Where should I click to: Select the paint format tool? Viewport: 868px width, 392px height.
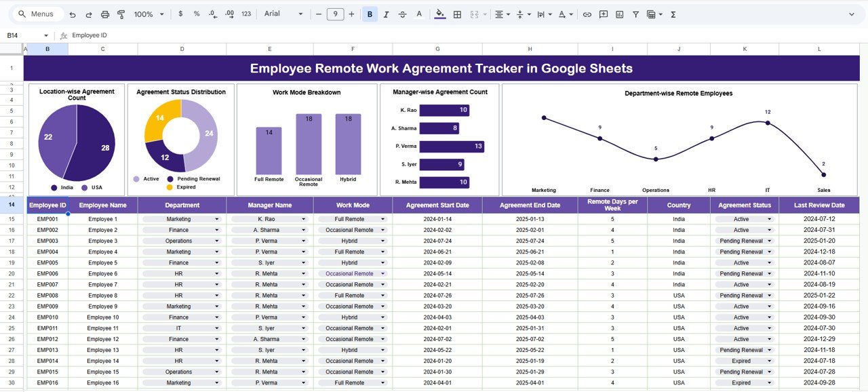pos(121,14)
